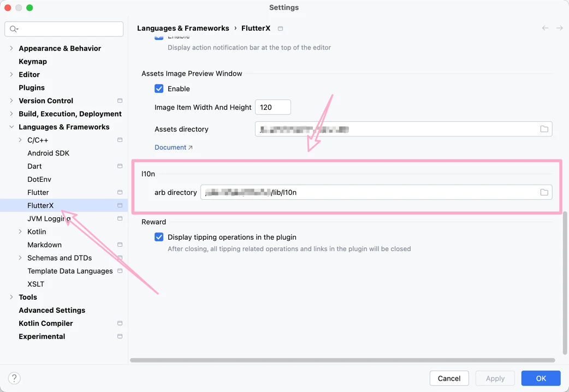569x392 pixels.
Task: Select Kotlin Compiler settings item
Action: pyautogui.click(x=46, y=323)
